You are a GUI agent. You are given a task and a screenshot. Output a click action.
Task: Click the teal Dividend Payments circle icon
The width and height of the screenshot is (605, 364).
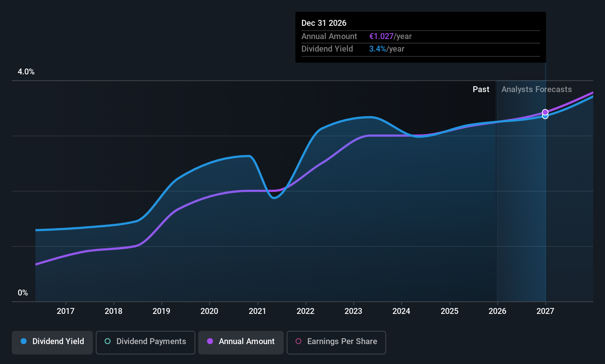pyautogui.click(x=107, y=342)
